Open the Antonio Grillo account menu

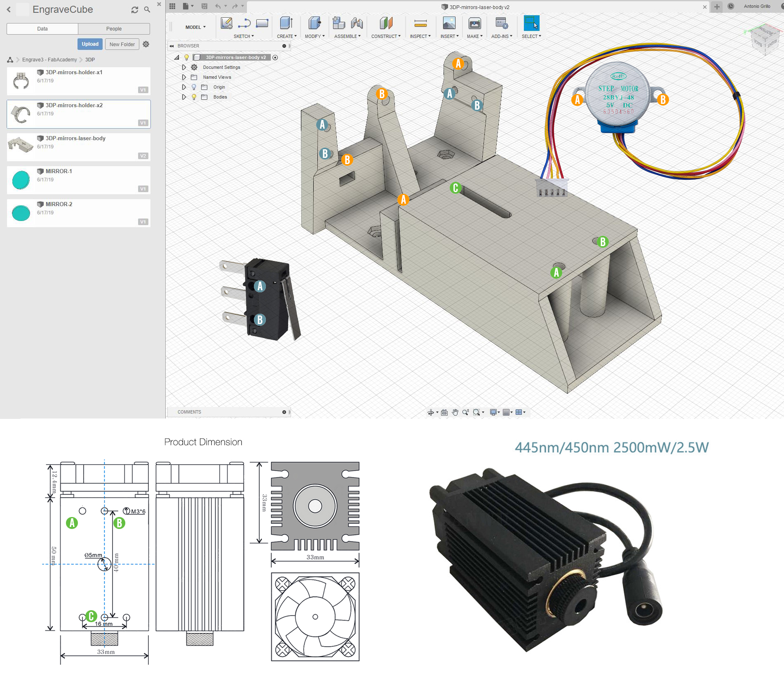(x=757, y=6)
